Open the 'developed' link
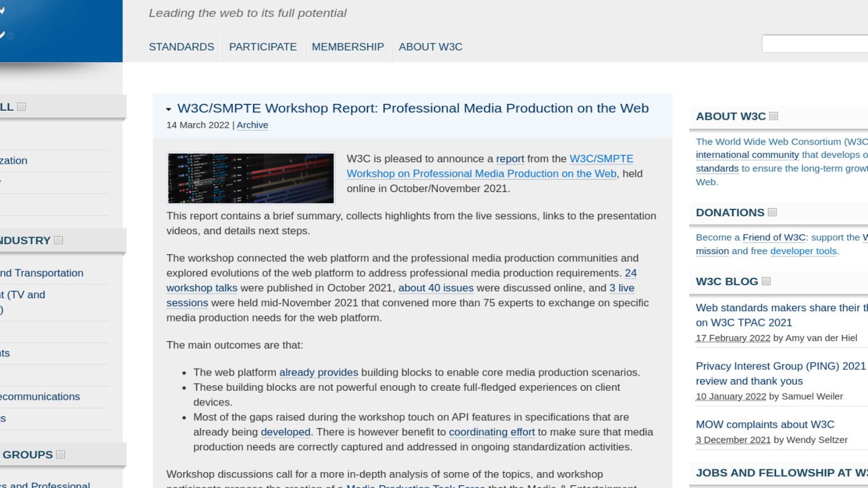868x488 pixels. click(x=285, y=432)
